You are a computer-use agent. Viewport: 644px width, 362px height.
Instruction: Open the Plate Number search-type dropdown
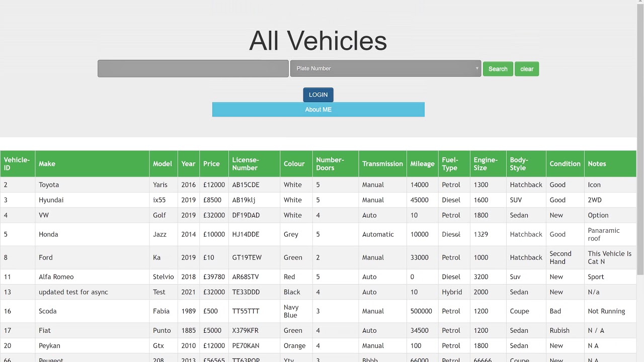tap(385, 68)
